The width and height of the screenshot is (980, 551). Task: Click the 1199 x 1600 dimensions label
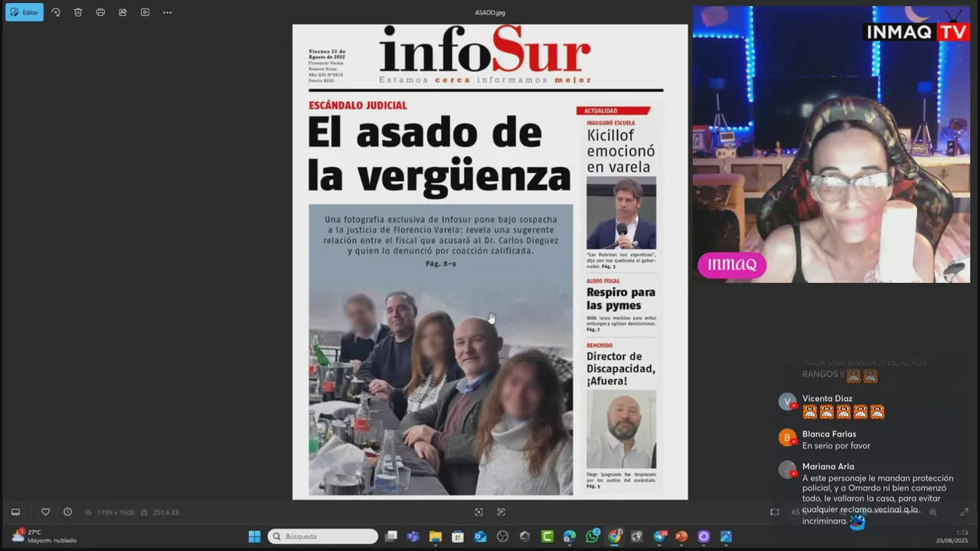[115, 513]
